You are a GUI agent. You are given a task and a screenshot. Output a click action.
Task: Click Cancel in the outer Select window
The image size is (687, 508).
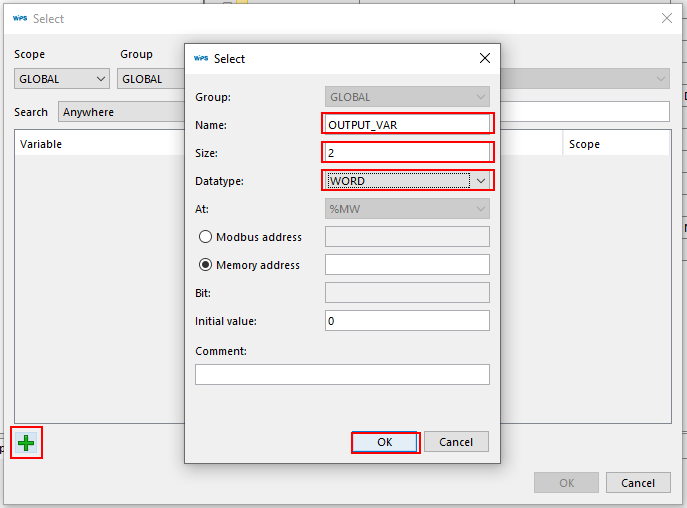638,483
